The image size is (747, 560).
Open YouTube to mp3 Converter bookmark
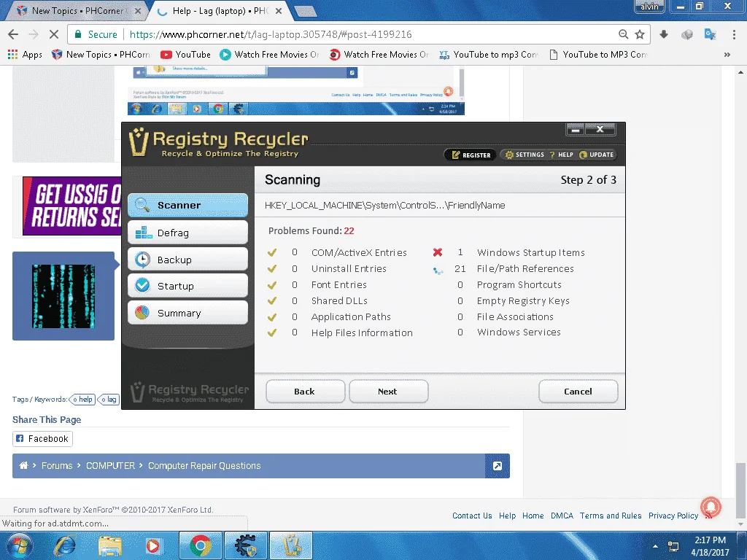[x=488, y=54]
